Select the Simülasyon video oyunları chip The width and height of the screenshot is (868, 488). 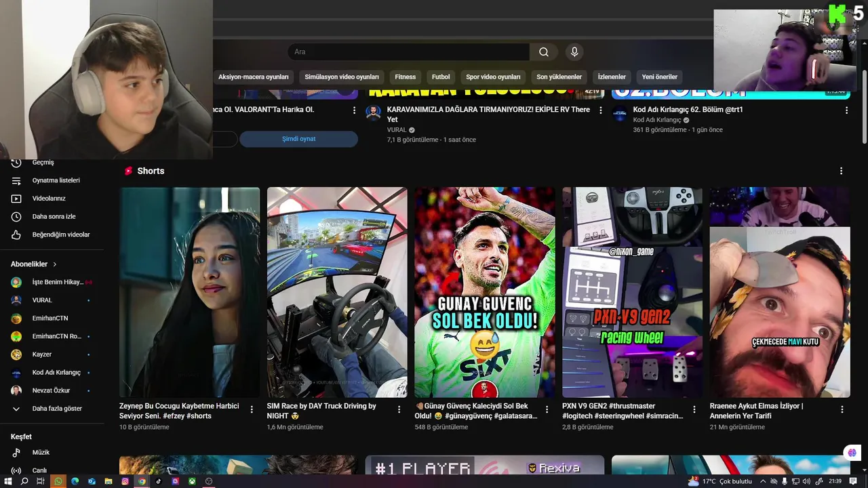tap(342, 77)
